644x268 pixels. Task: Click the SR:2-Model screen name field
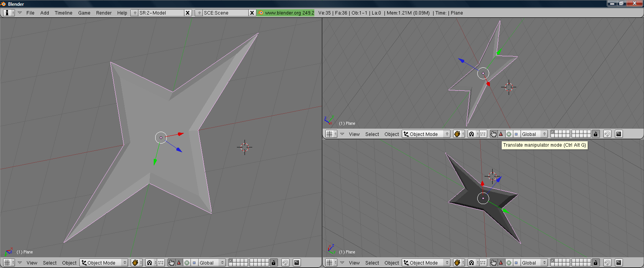[x=161, y=13]
